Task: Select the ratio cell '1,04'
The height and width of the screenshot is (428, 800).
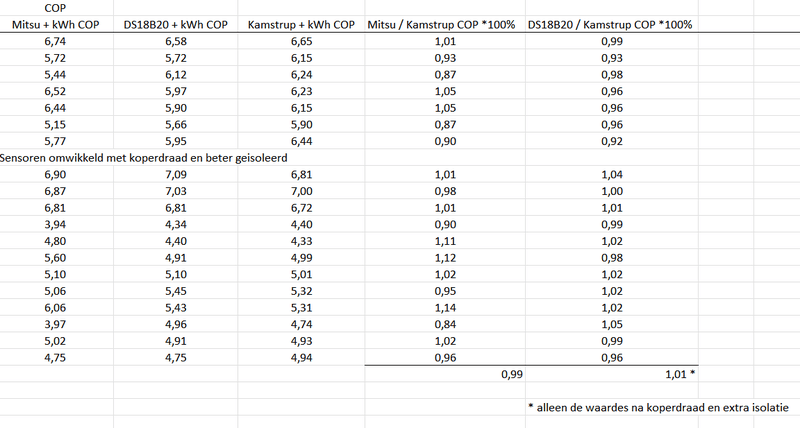Action: click(x=612, y=174)
